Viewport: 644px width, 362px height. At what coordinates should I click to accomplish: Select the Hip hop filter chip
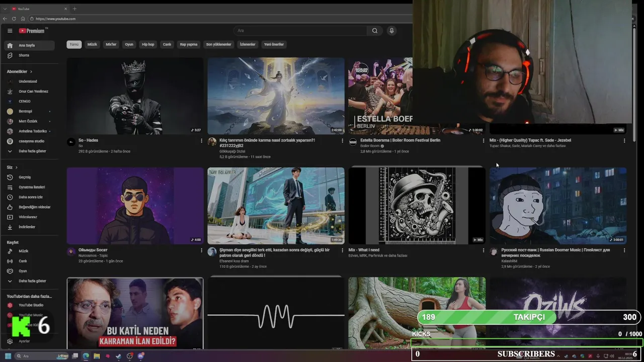(x=148, y=44)
